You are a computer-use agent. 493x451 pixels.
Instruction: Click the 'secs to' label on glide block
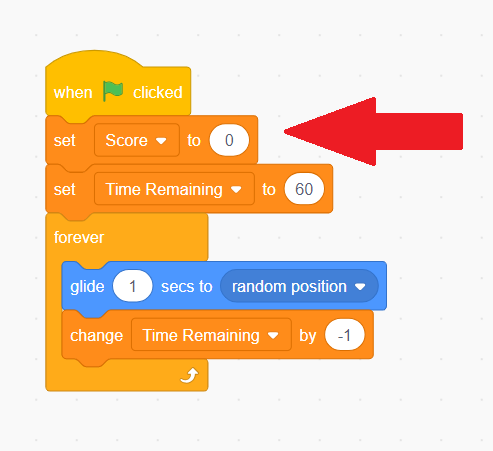coord(187,287)
